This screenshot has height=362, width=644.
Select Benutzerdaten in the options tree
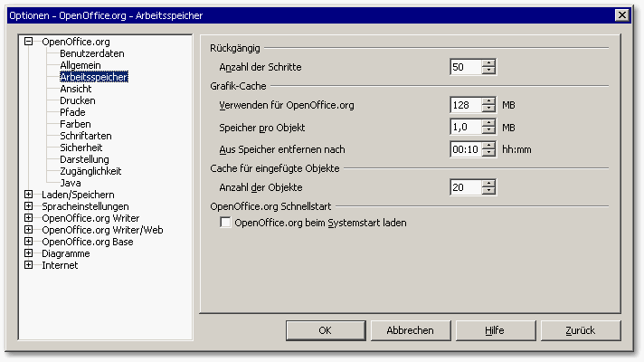pyautogui.click(x=91, y=53)
